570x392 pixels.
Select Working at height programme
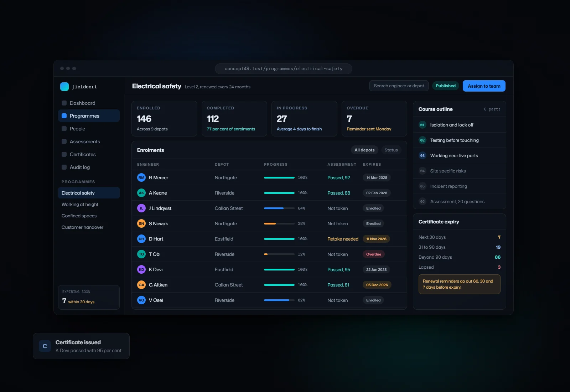pyautogui.click(x=89, y=204)
